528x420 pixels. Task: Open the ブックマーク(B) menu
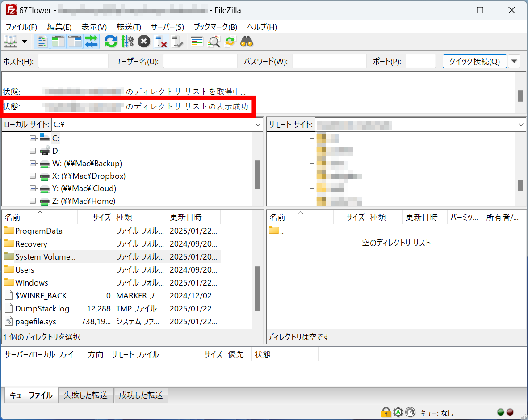pyautogui.click(x=215, y=27)
